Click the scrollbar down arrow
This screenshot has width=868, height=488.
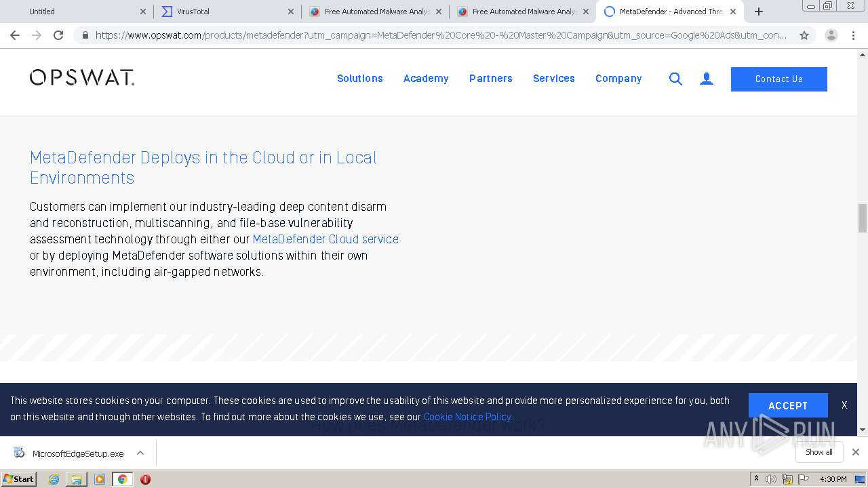click(x=863, y=430)
